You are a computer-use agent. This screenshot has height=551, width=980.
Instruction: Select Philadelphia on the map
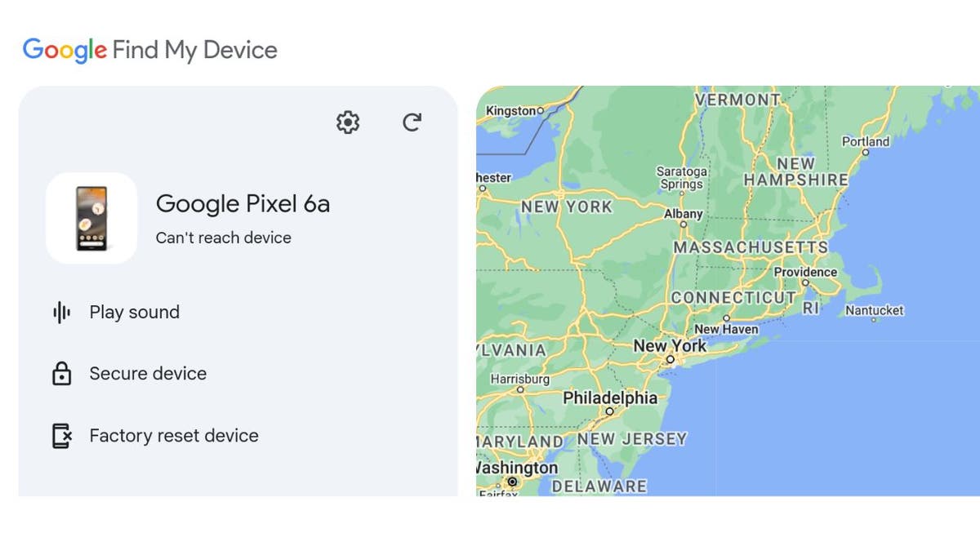[x=609, y=398]
